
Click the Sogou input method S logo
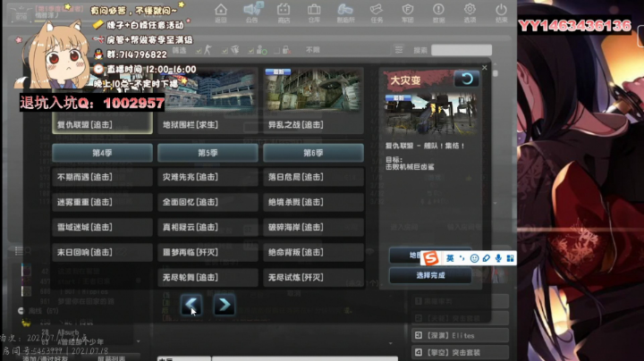pyautogui.click(x=430, y=258)
